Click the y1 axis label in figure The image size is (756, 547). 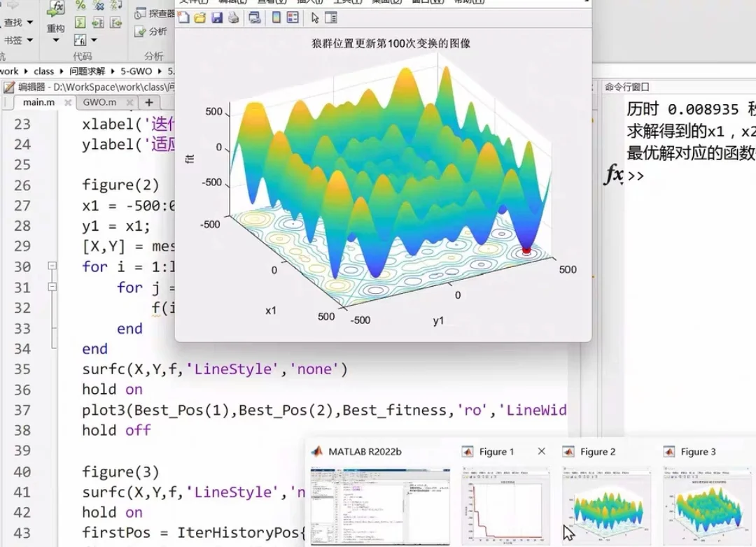pyautogui.click(x=437, y=320)
